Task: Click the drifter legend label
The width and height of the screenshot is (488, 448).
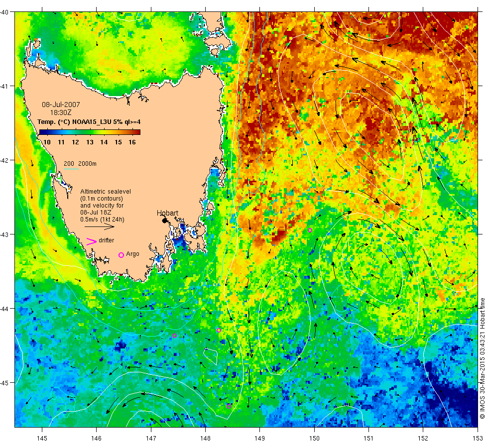Action: (106, 240)
